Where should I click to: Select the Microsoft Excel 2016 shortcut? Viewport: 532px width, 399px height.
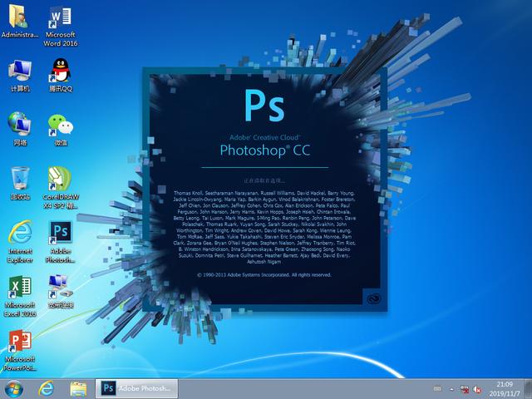[20, 296]
